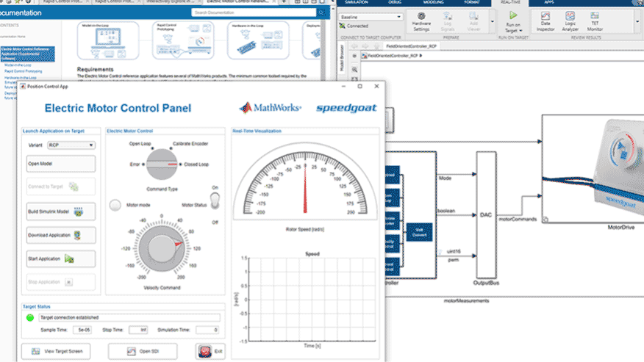Click the Build Simulink Model gear icon
Image resolution: width=644 pixels, height=362 pixels.
(x=78, y=211)
